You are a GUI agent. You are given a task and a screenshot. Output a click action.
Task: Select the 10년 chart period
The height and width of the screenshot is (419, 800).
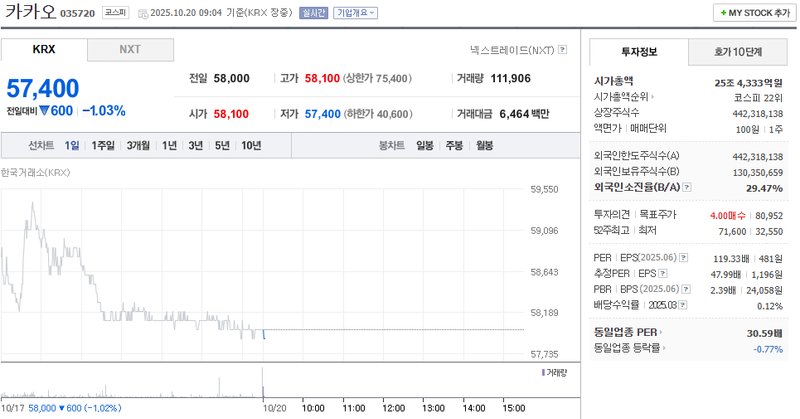coord(252,146)
